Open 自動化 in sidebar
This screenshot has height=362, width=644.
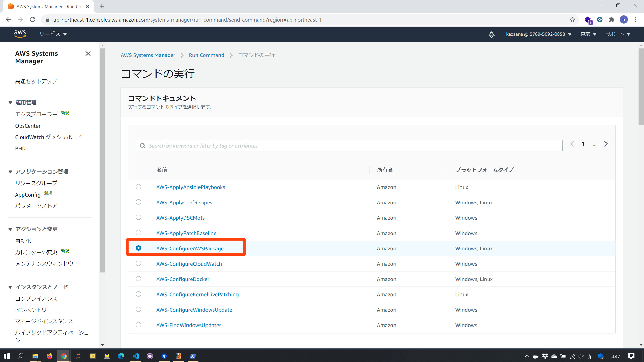23,241
